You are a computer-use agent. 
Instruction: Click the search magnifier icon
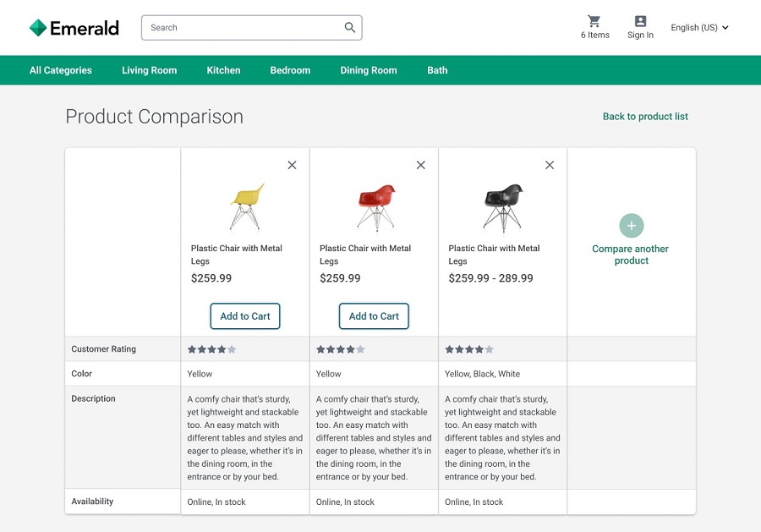click(350, 28)
